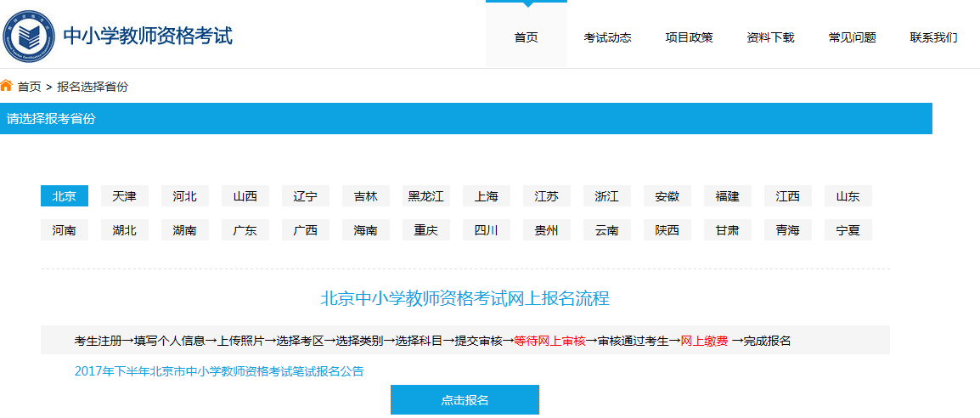Screen dimensions: 980x418
Task: Select the 山东 province button
Action: [848, 196]
